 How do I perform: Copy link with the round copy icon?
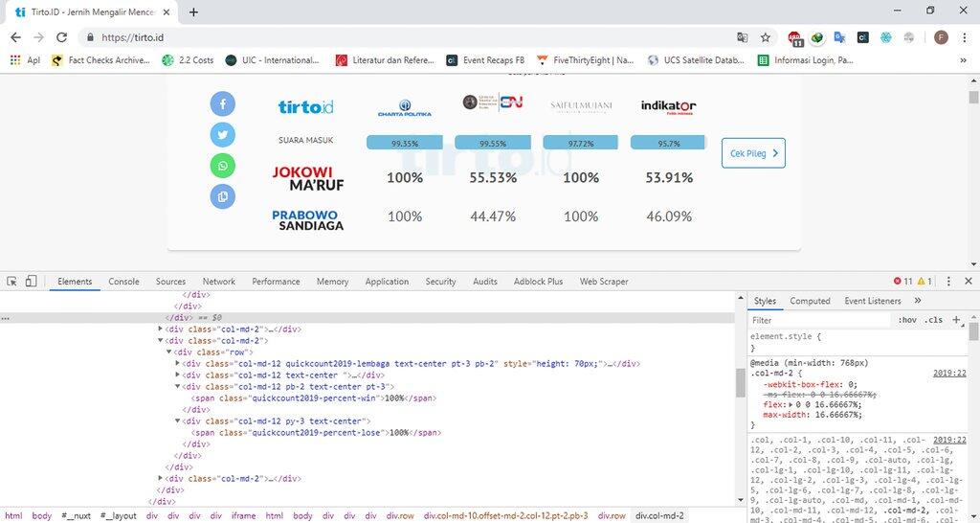[x=222, y=196]
